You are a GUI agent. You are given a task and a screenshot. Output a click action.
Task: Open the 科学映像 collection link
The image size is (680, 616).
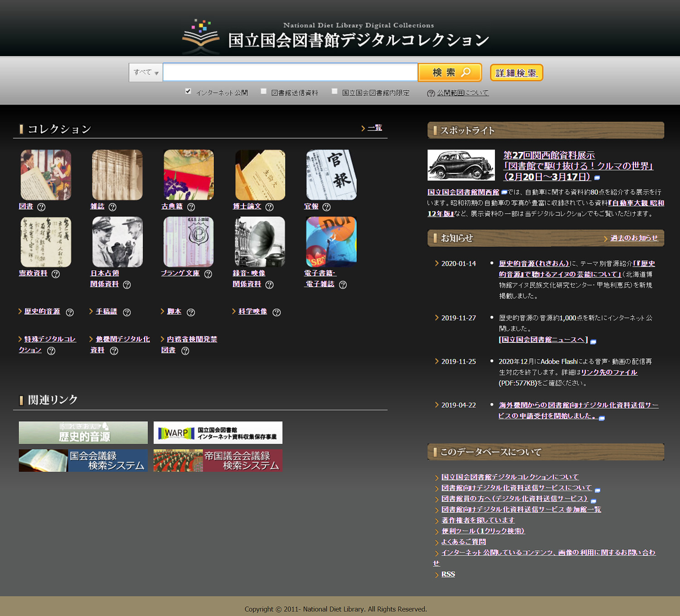tap(253, 311)
